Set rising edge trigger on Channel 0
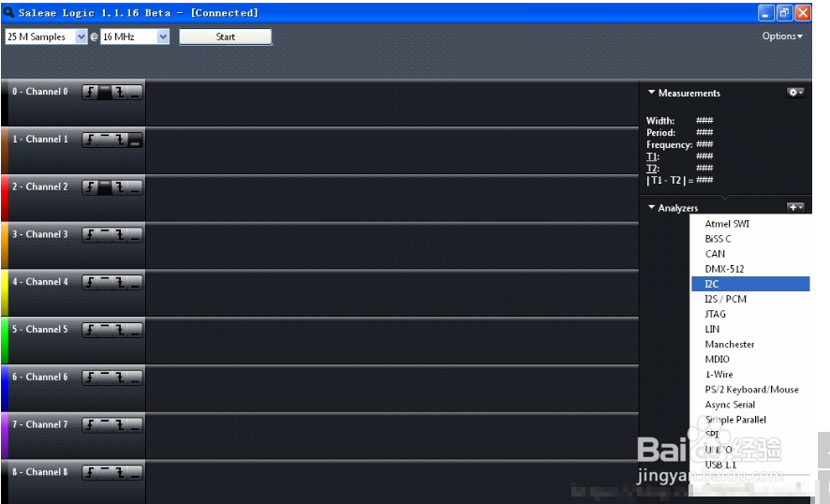Screen dimensions: 830x504 coord(90,92)
